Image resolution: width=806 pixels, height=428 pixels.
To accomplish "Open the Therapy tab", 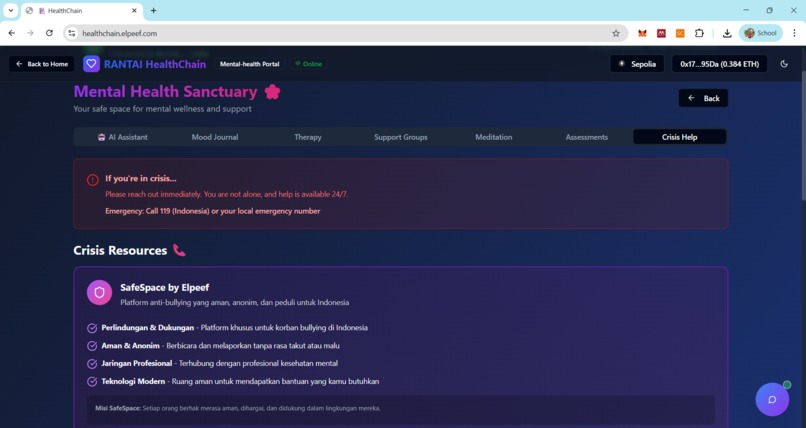I will point(308,137).
